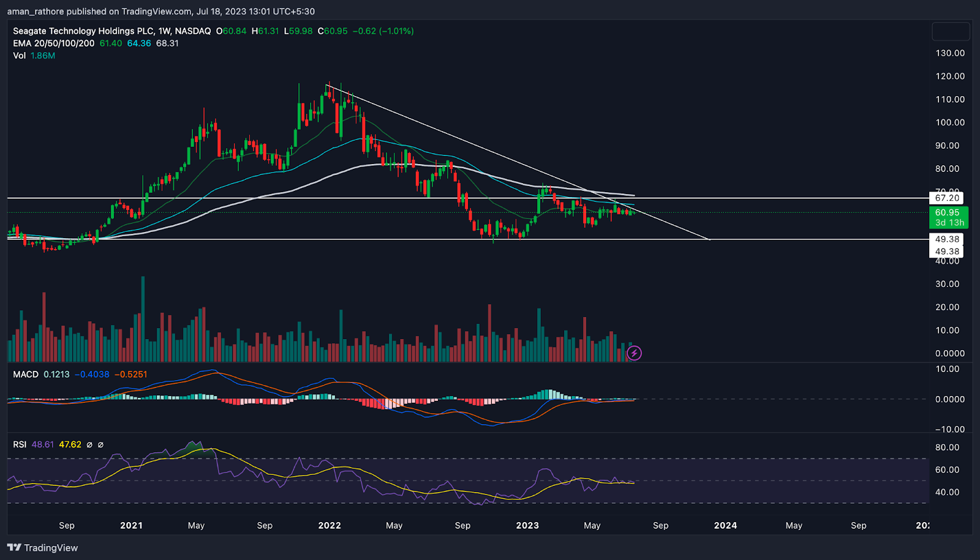Click the 60.00 label on the RSI axis
This screenshot has width=980, height=560.
tap(947, 470)
